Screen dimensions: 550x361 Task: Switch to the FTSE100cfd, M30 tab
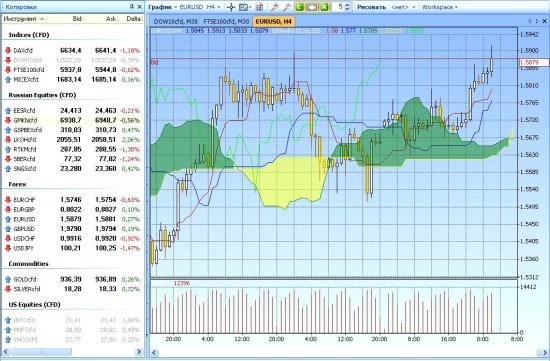click(x=226, y=21)
